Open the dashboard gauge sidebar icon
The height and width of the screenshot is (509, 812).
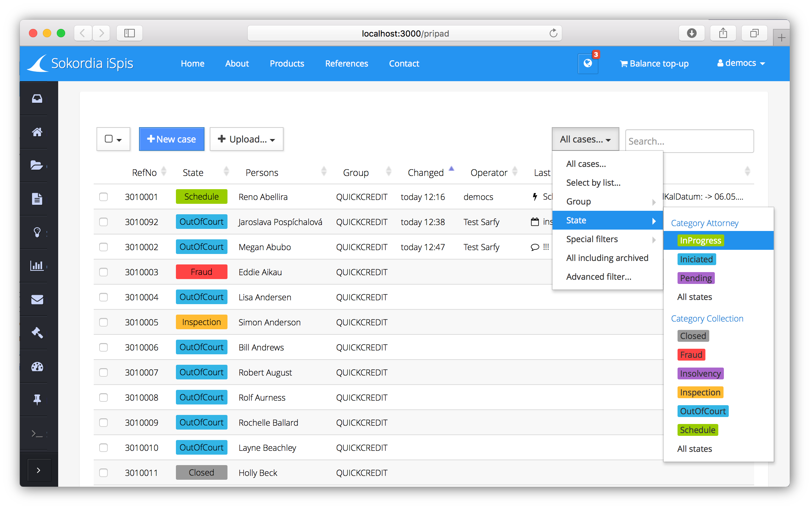(x=37, y=367)
